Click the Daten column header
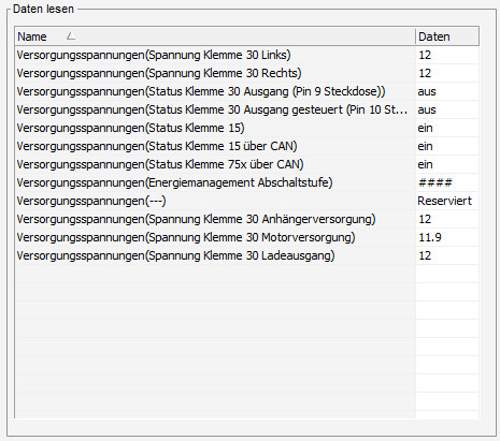Image resolution: width=500 pixels, height=441 pixels. [447, 36]
